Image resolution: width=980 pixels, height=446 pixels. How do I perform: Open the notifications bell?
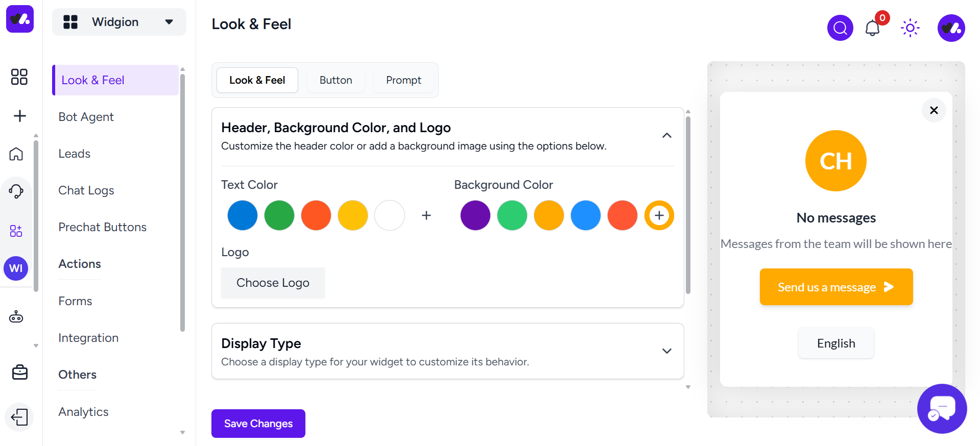tap(872, 28)
